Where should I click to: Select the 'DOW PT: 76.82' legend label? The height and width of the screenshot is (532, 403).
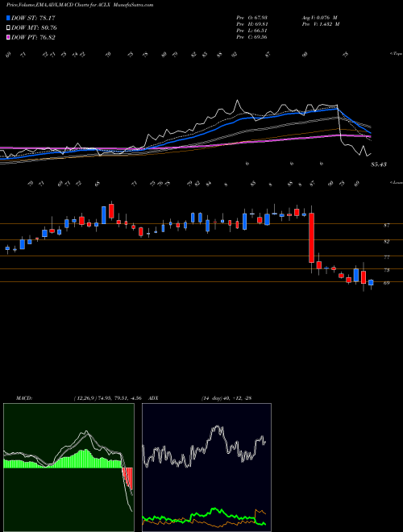click(33, 37)
